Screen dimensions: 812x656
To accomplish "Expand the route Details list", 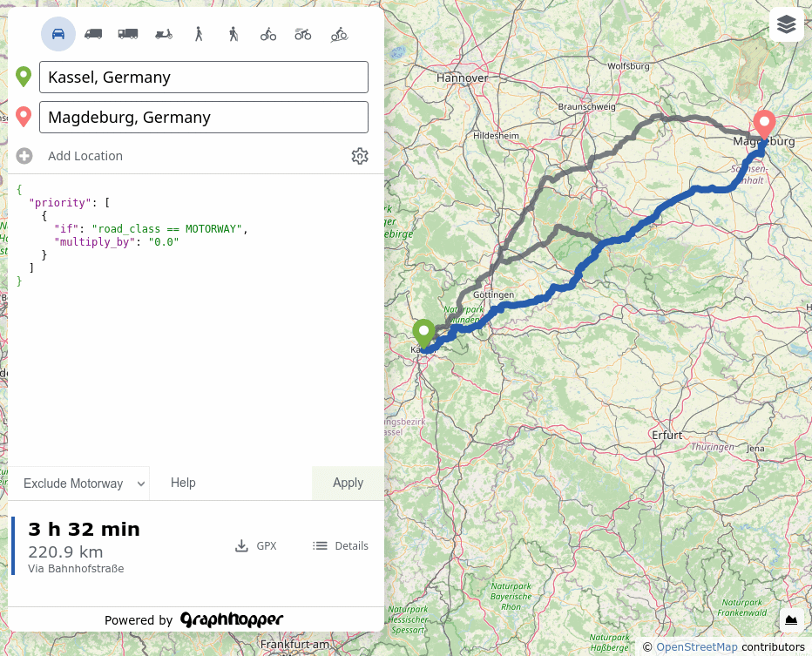I will click(341, 546).
